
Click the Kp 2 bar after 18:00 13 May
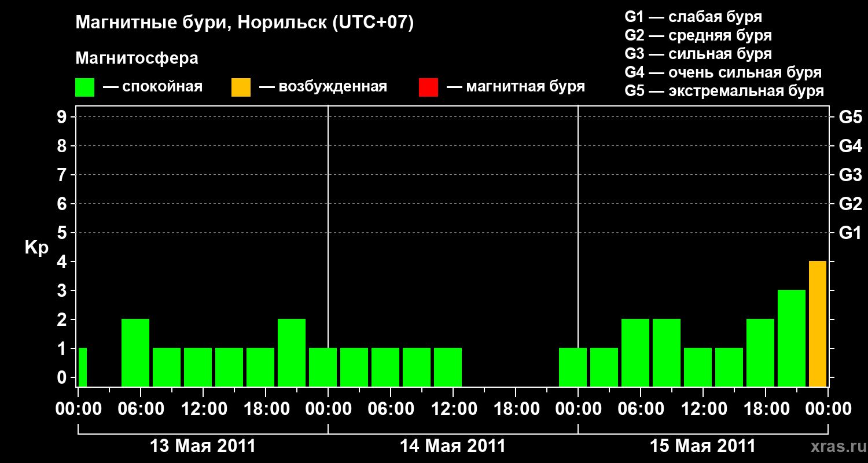[x=292, y=352]
